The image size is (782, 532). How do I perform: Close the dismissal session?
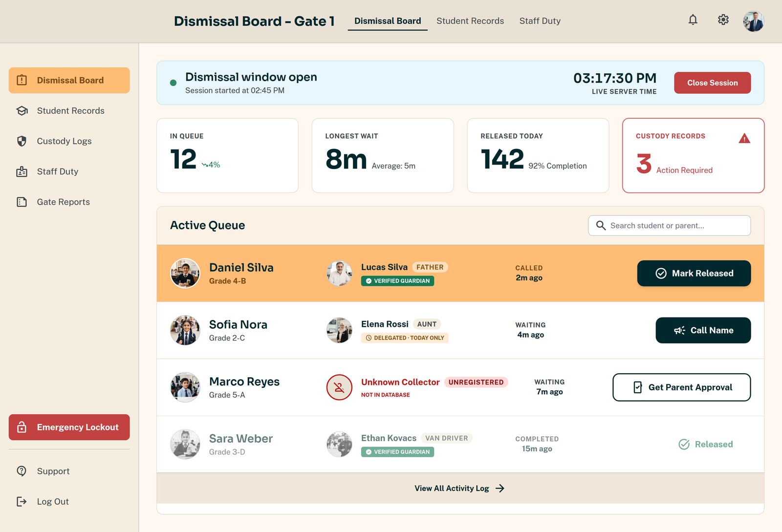pos(712,83)
